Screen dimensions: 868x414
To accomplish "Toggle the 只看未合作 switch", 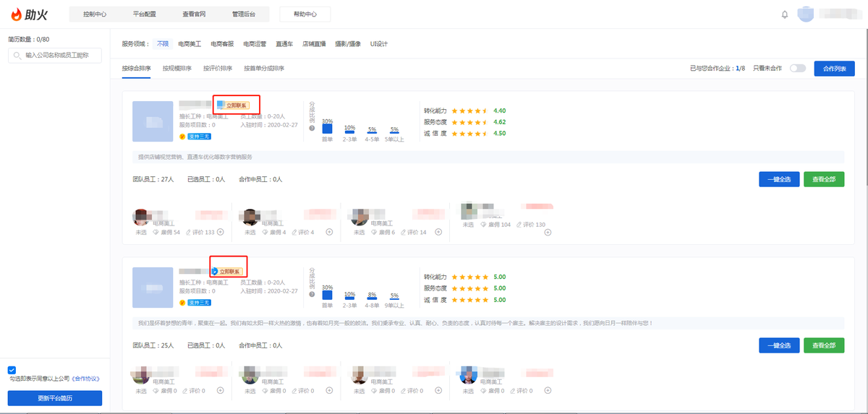I will [798, 69].
